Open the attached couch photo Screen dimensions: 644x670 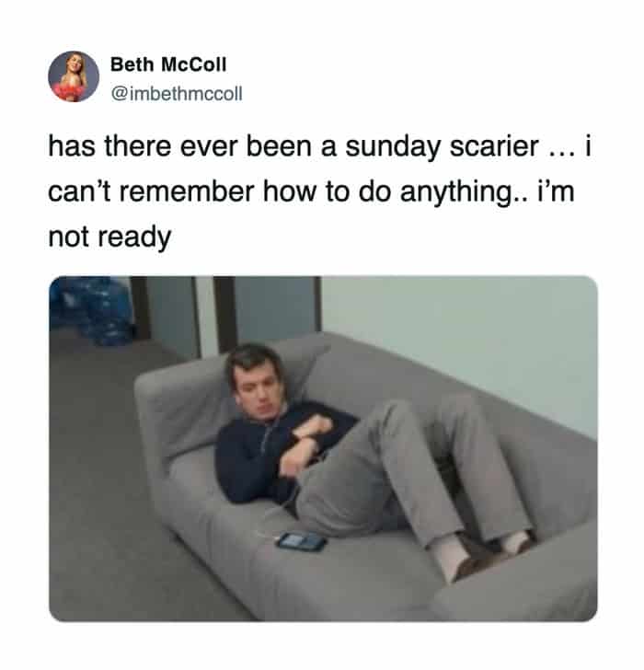[323, 448]
